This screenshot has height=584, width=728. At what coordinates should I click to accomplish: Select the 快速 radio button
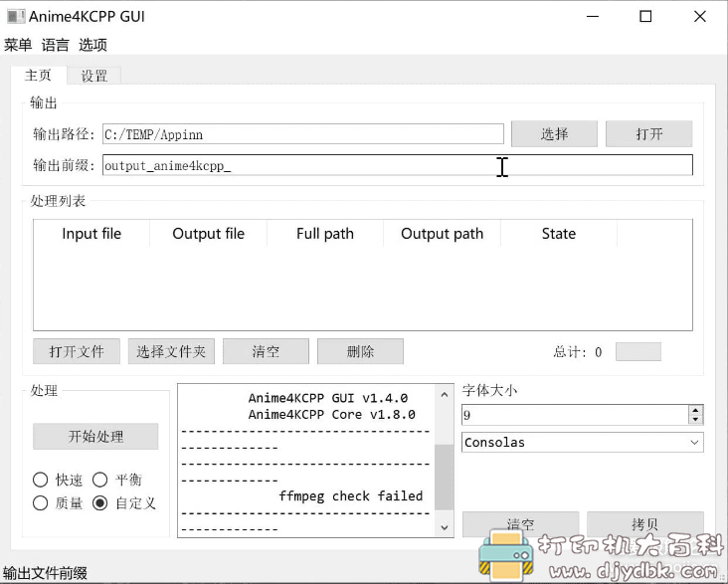pos(58,480)
